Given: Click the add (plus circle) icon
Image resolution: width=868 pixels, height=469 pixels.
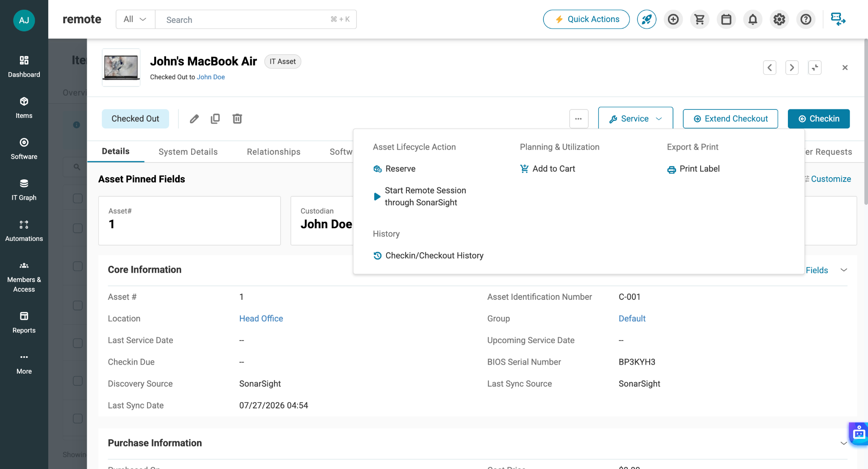Looking at the screenshot, I should click(x=673, y=20).
